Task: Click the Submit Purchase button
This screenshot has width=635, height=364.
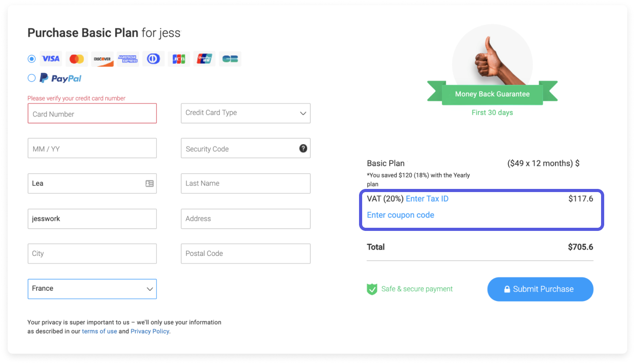Action: coord(540,289)
